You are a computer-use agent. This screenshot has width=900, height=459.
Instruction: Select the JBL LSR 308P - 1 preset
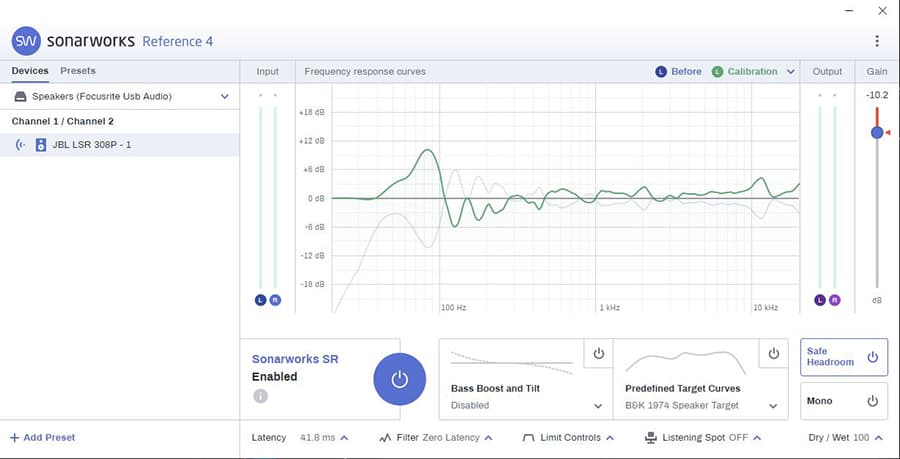pos(120,145)
